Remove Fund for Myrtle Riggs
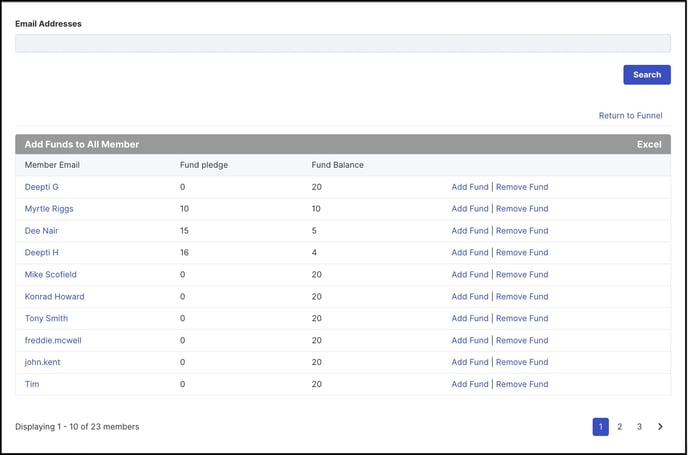 pyautogui.click(x=522, y=209)
